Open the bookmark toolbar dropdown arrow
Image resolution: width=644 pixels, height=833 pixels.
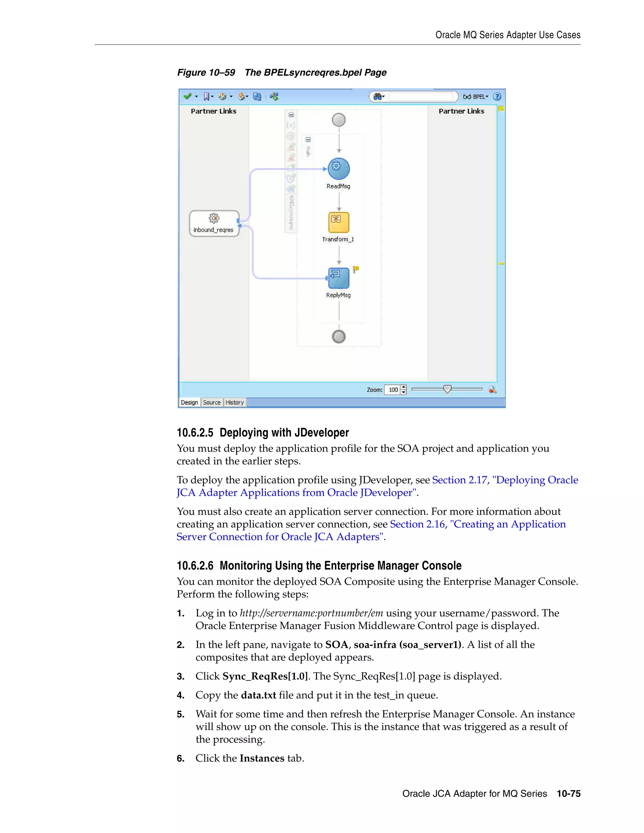click(x=213, y=97)
